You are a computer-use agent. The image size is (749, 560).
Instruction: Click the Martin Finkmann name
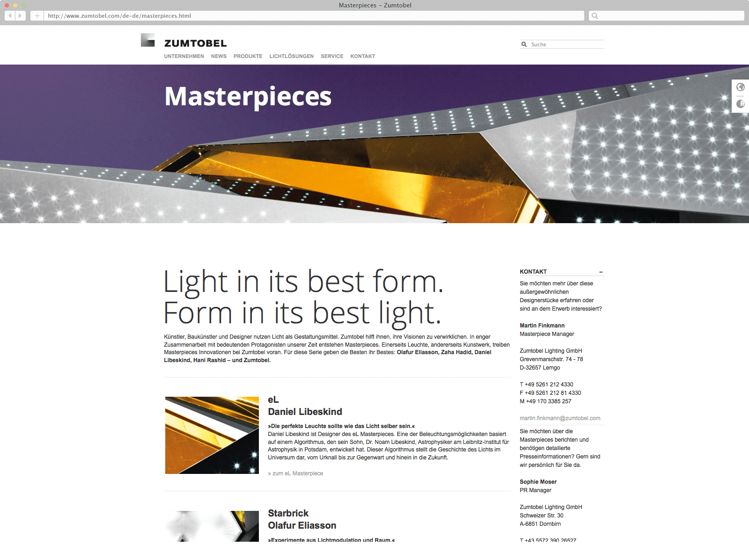pyautogui.click(x=542, y=326)
